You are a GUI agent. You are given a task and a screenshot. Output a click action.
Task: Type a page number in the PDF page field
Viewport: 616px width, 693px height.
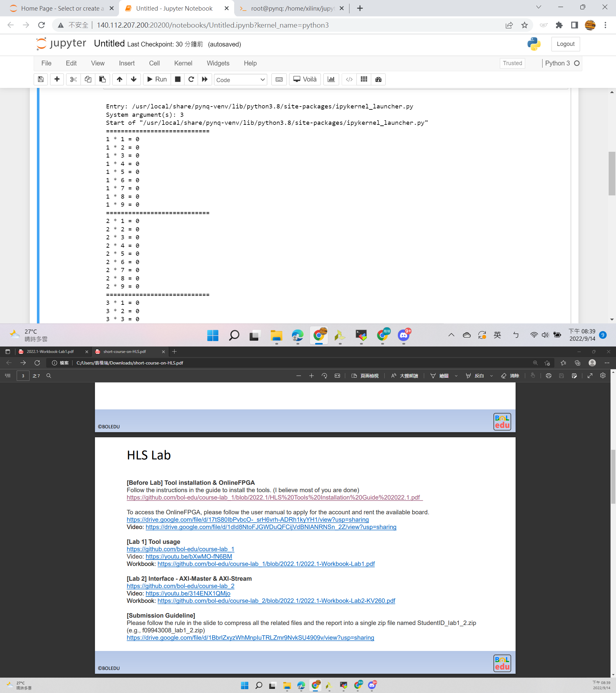coord(22,376)
